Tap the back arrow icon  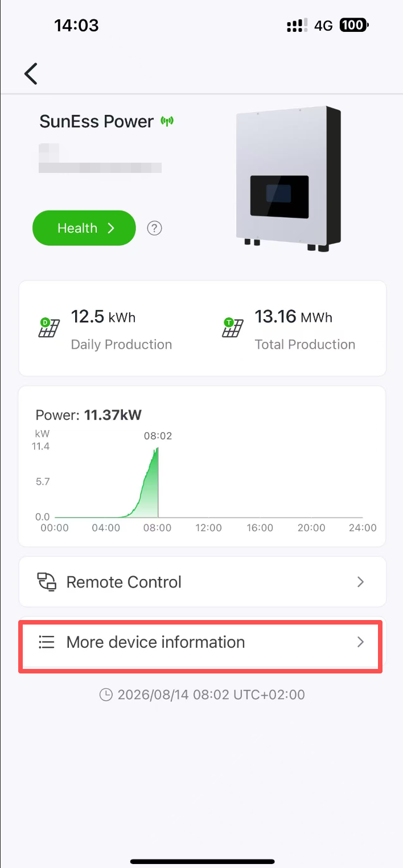point(31,74)
